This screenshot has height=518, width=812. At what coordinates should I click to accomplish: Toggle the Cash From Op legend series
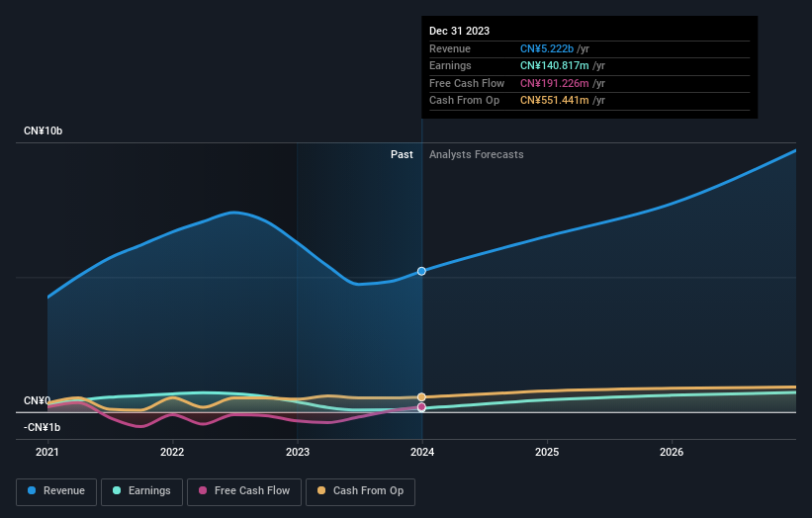coord(360,491)
